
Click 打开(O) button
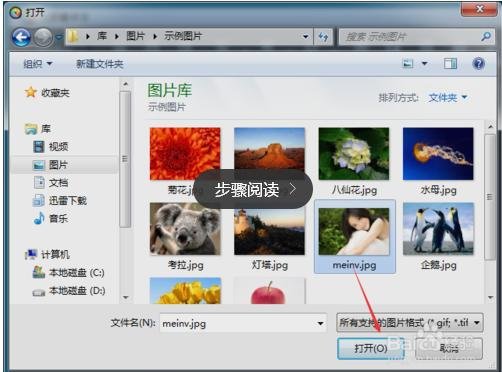point(371,349)
